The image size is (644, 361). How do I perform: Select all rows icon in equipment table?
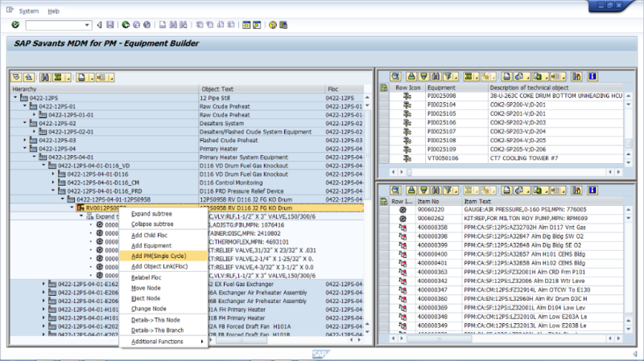coord(384,88)
